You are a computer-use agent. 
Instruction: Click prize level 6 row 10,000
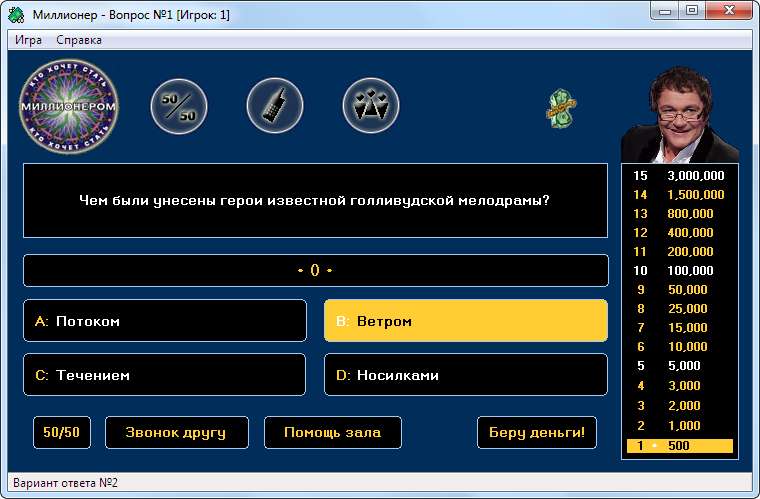click(x=680, y=347)
